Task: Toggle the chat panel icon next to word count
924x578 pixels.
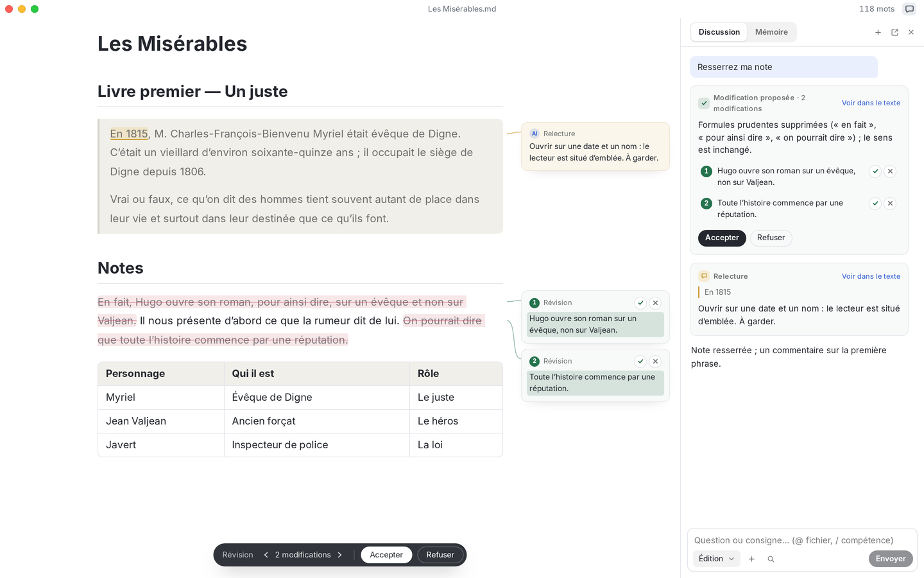Action: tap(909, 9)
